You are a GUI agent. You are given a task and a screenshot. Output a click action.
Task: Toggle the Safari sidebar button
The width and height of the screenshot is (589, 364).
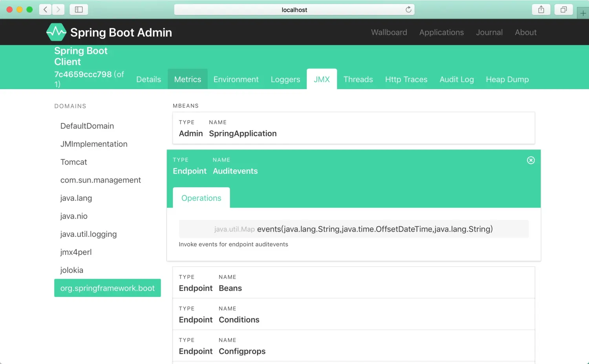tap(79, 9)
